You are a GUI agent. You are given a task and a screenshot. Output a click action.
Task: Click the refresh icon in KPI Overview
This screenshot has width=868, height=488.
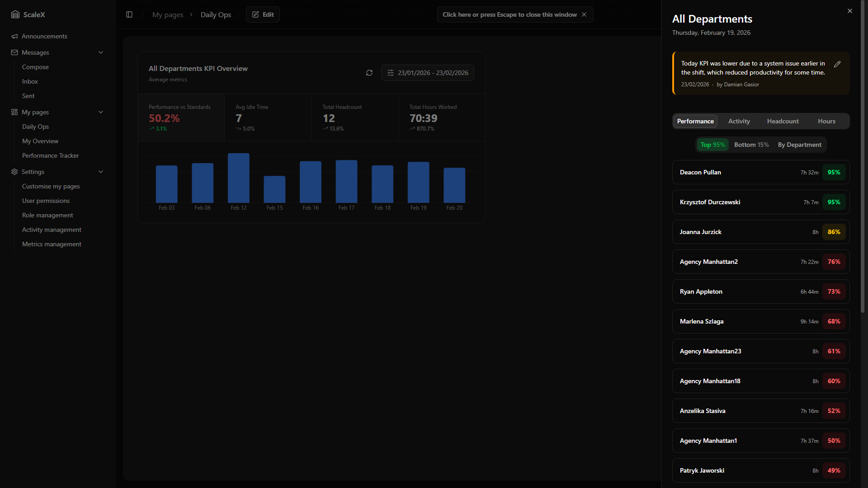[369, 73]
